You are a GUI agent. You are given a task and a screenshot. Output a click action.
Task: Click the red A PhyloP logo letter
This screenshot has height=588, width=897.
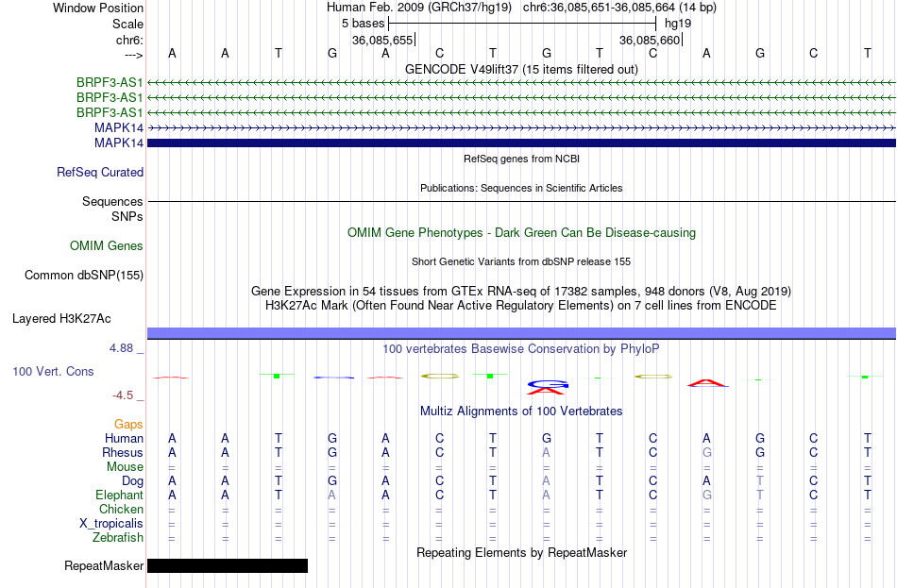(x=707, y=383)
